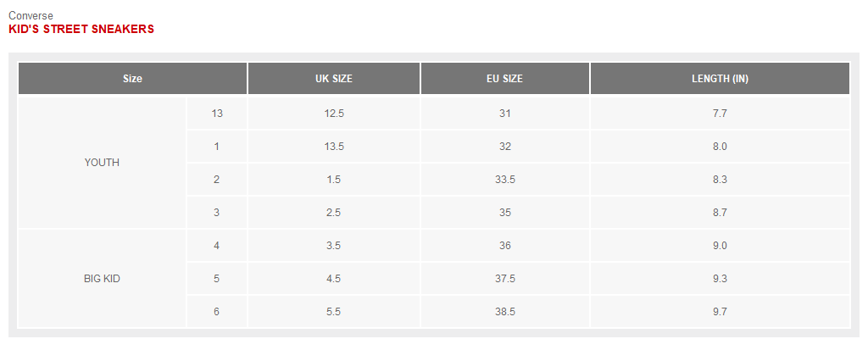This screenshot has width=868, height=350.
Task: Select the BIG KID category cell
Action: pyautogui.click(x=102, y=279)
